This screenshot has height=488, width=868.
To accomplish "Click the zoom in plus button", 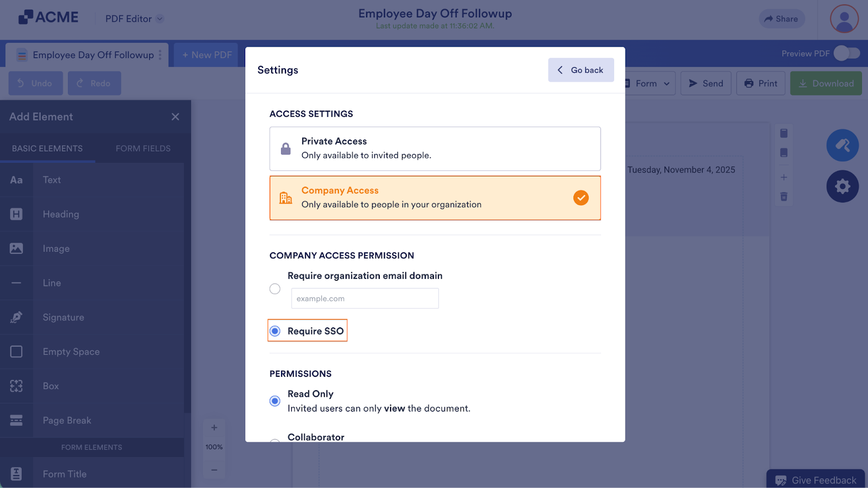I will pyautogui.click(x=214, y=428).
